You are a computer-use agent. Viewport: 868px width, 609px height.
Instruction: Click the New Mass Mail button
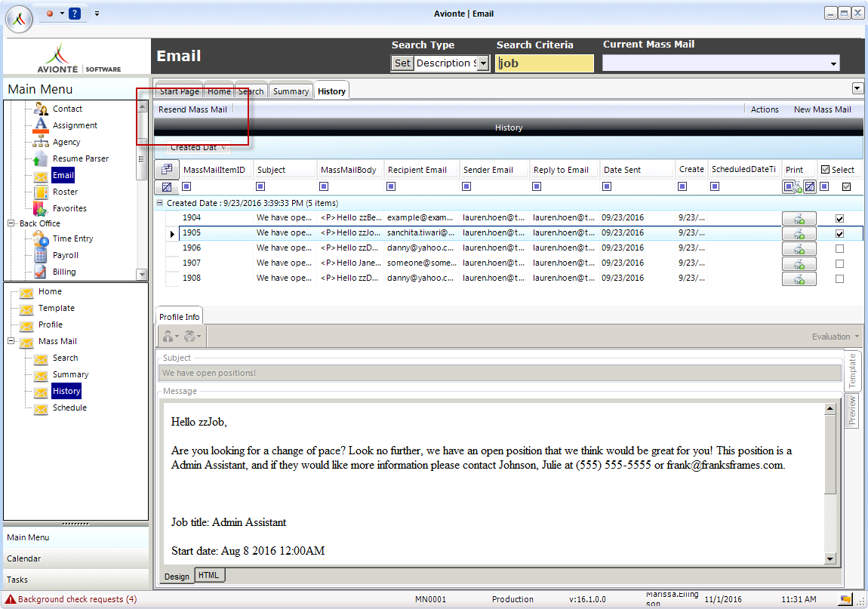pos(822,109)
